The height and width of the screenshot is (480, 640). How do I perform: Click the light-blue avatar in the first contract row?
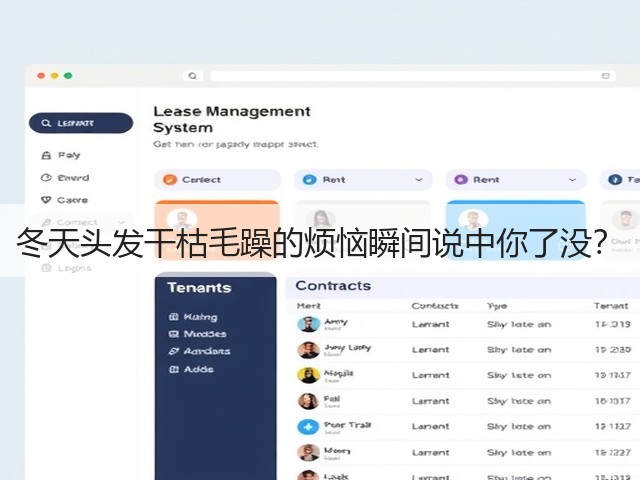(308, 324)
